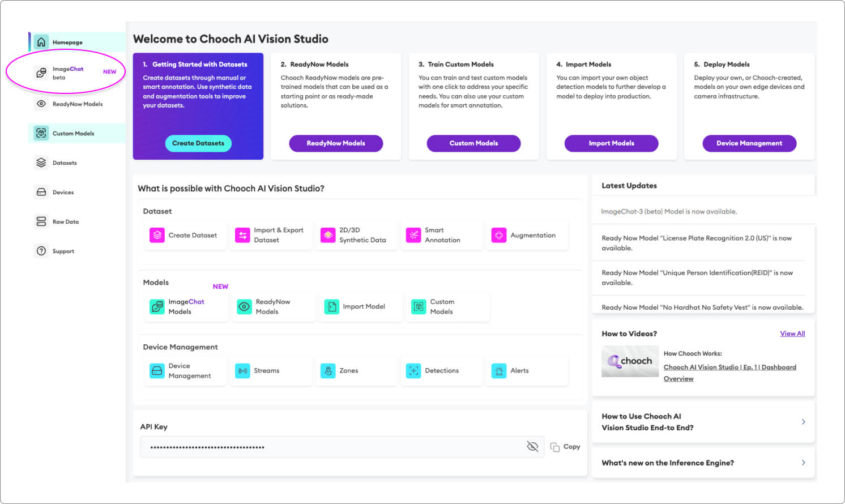Click the Alerts siren icon
This screenshot has width=845, height=504.
pyautogui.click(x=499, y=371)
